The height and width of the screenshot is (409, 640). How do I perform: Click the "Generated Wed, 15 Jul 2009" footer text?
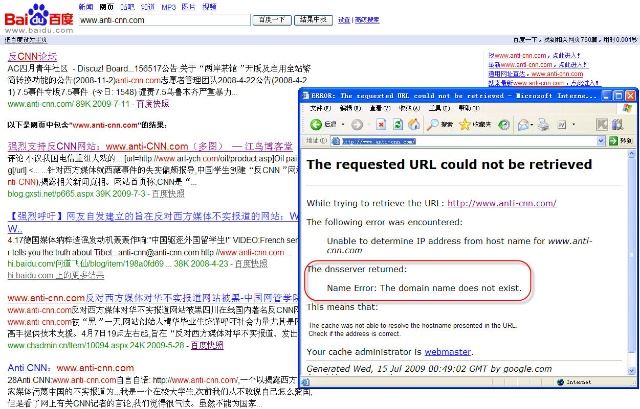tap(429, 369)
